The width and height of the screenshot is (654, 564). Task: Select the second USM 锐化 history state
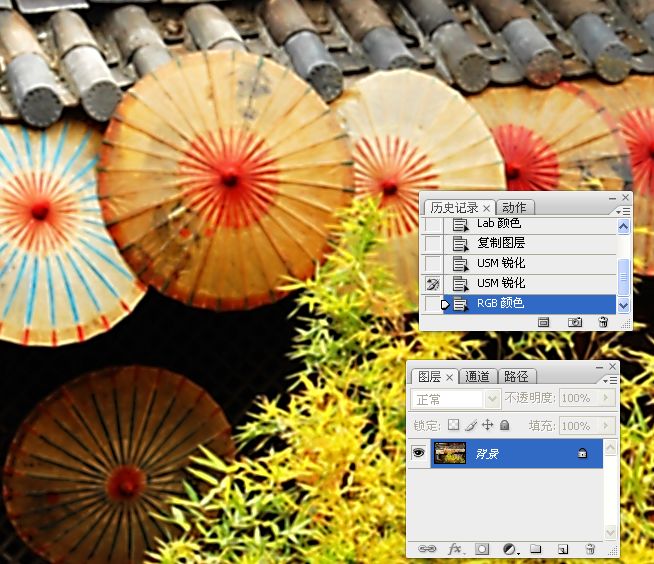[530, 284]
